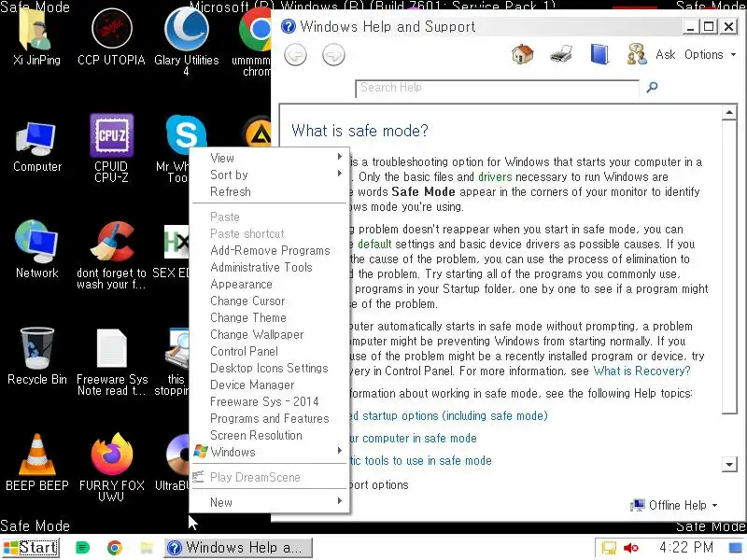Click the Ask button label
This screenshot has height=560, width=747.
click(666, 54)
